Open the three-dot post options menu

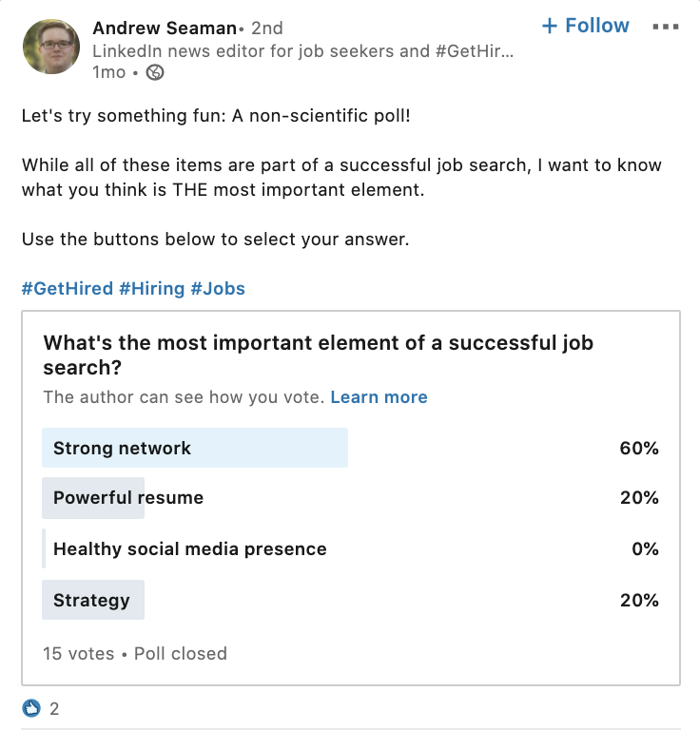click(666, 27)
